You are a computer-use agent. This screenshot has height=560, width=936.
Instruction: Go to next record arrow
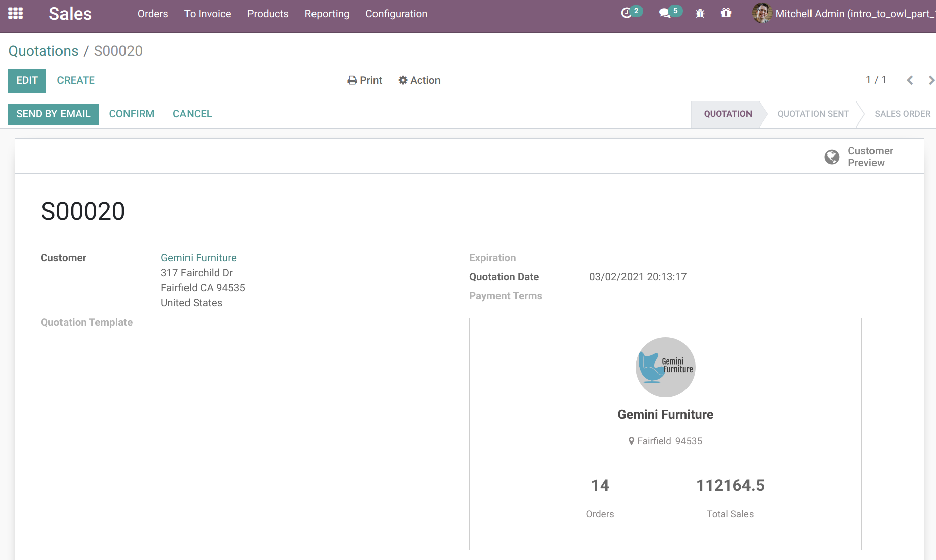point(931,80)
